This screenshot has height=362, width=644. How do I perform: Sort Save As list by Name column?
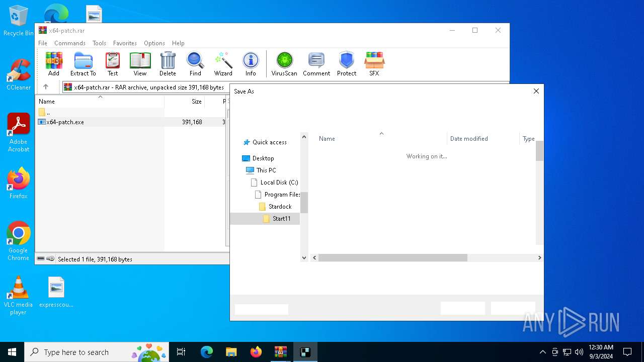coord(381,138)
